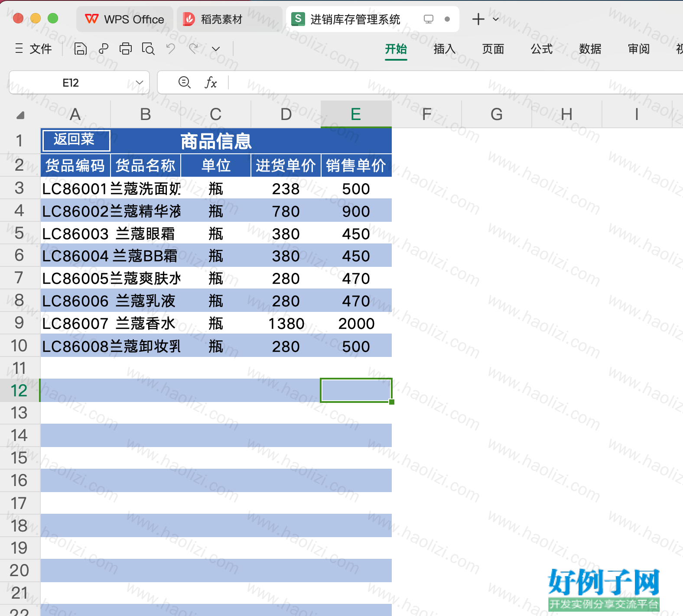Click the Select All corner triangle
This screenshot has height=616, width=683.
20,115
